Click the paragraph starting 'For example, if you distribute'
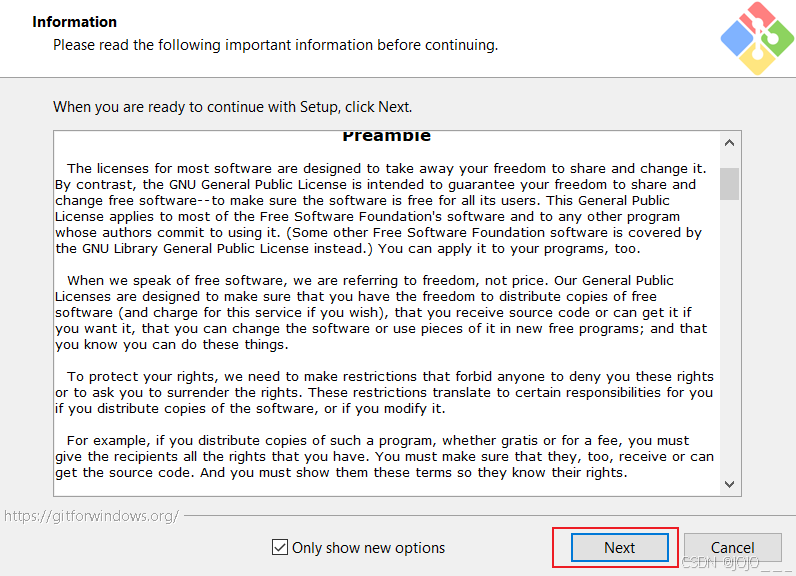This screenshot has height=576, width=796. (x=384, y=456)
